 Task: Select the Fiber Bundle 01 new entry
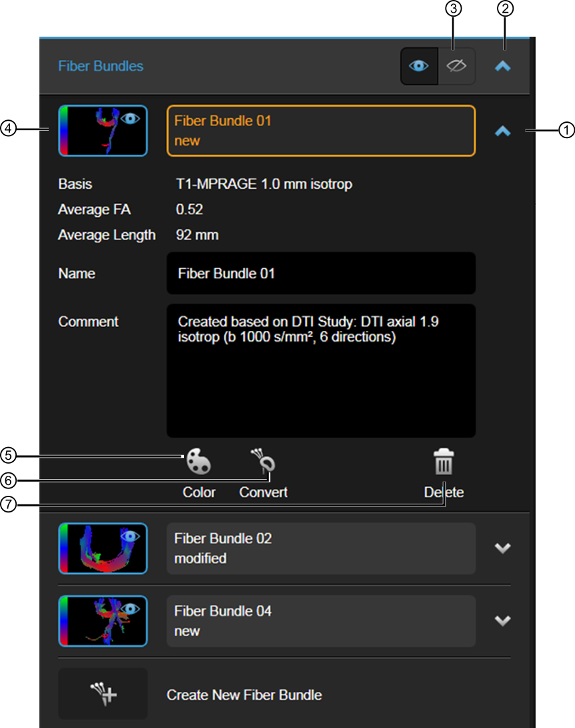pos(321,131)
